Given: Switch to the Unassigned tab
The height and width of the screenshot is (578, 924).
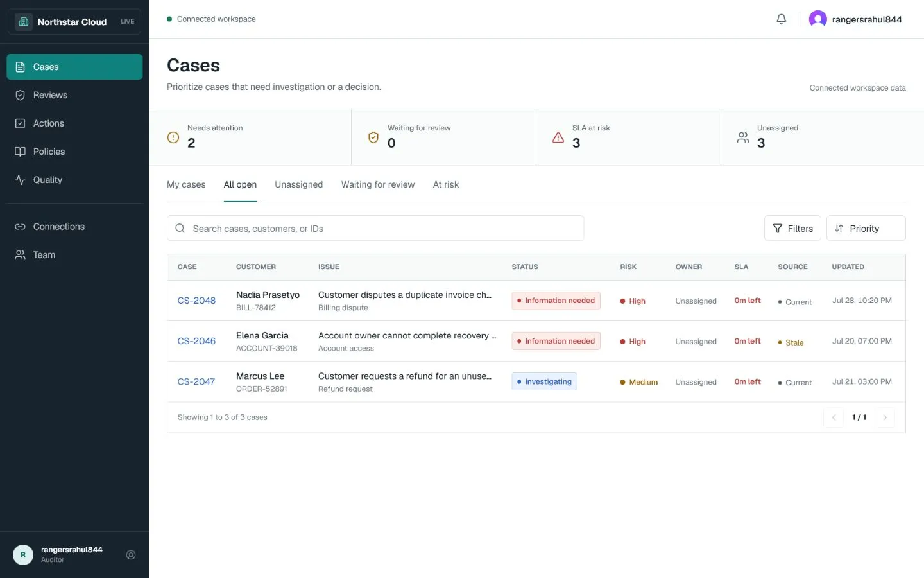Looking at the screenshot, I should point(298,184).
